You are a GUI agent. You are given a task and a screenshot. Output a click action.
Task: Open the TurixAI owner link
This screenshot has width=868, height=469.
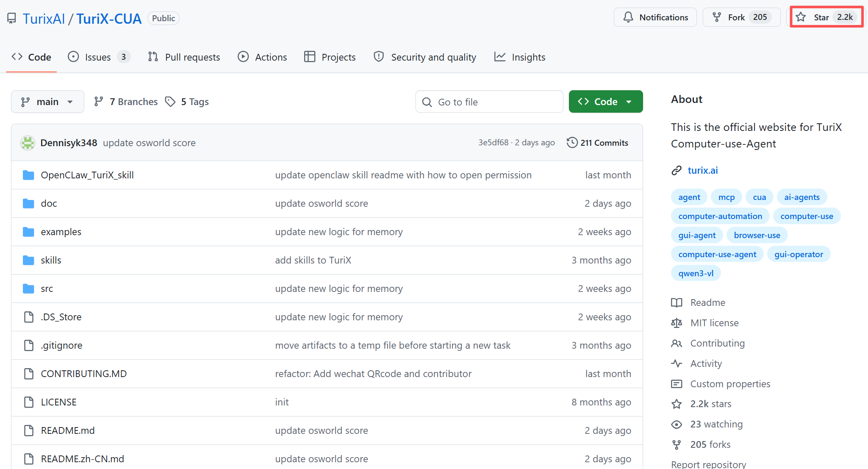click(44, 19)
